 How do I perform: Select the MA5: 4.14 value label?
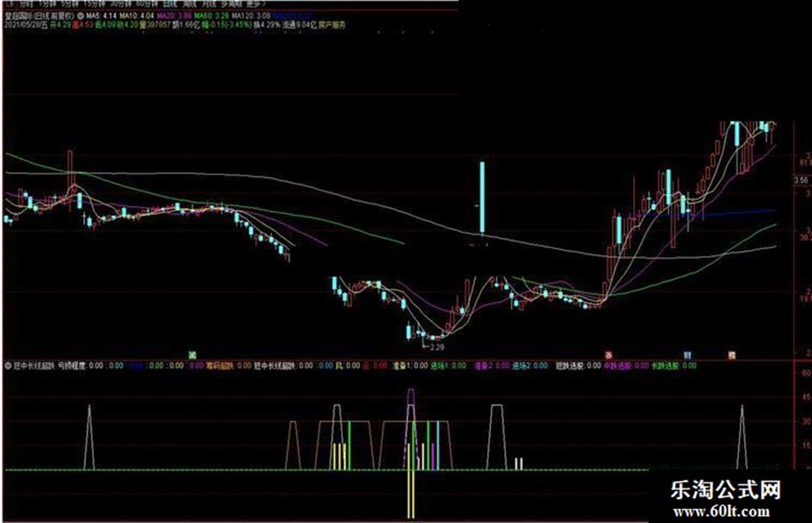101,16
